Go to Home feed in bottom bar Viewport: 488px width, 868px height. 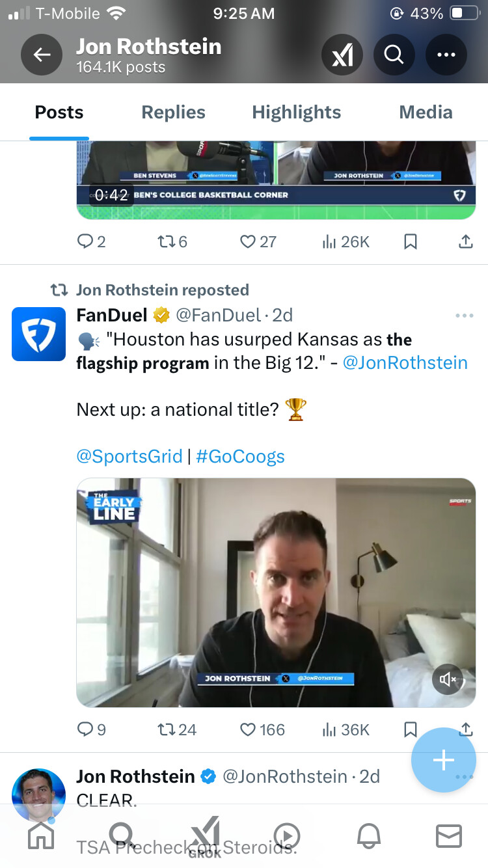tap(41, 836)
